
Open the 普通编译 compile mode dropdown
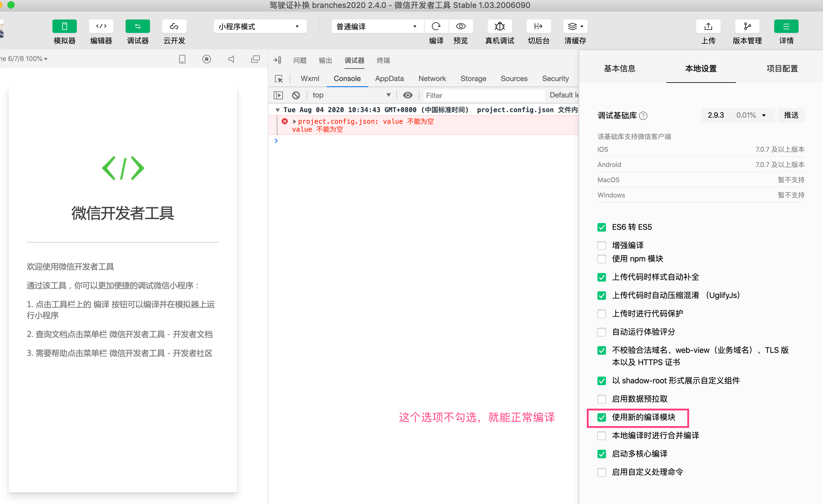tap(377, 27)
